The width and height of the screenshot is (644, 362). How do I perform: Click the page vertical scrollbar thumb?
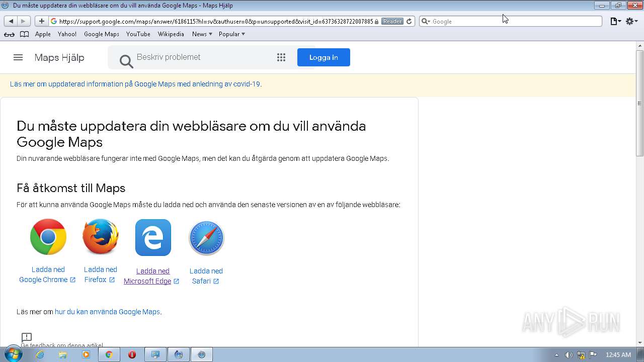[x=640, y=103]
